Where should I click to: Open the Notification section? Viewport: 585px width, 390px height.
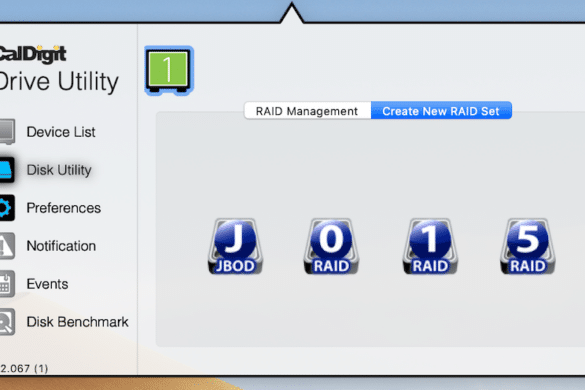pos(61,246)
